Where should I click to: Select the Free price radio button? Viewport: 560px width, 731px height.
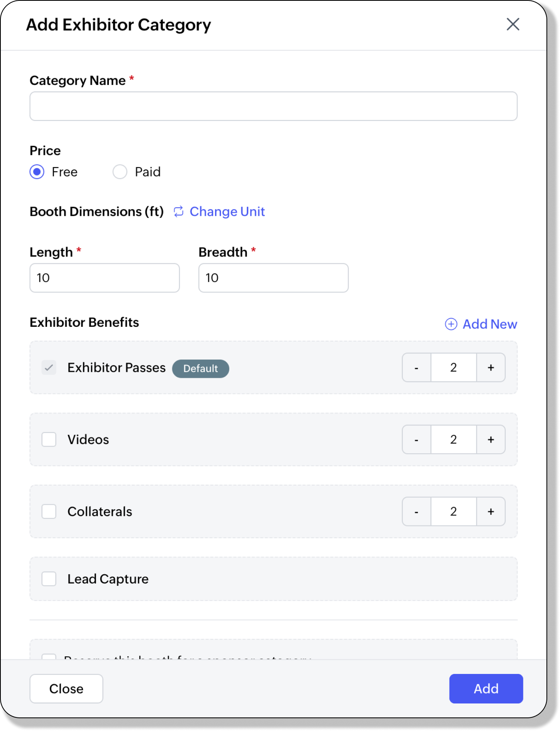(37, 172)
